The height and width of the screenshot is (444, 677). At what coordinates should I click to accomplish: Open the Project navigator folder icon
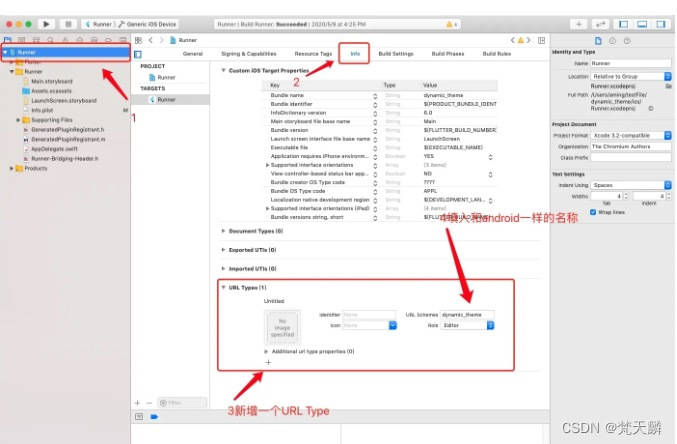point(7,40)
